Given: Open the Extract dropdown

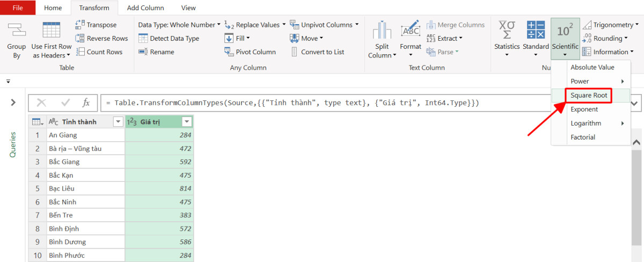Looking at the screenshot, I should coord(444,38).
